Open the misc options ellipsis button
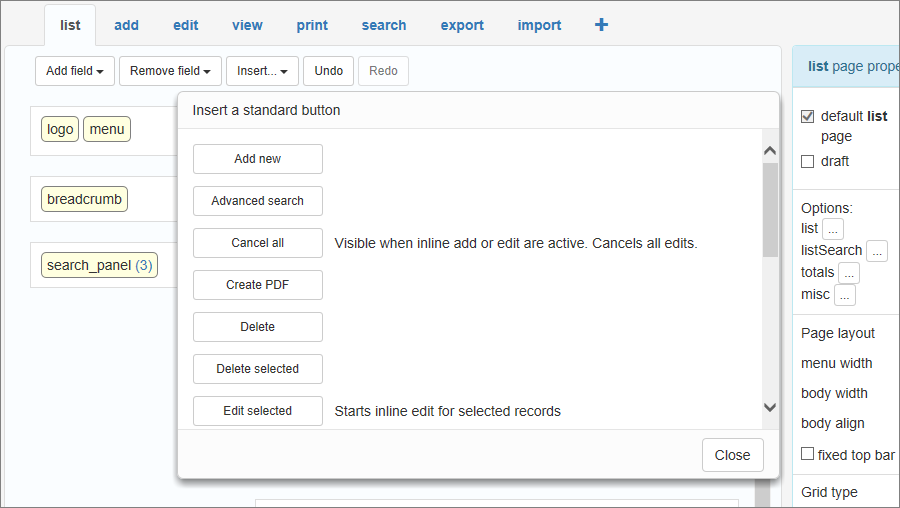Screen dimensions: 900x508 pyautogui.click(x=845, y=295)
